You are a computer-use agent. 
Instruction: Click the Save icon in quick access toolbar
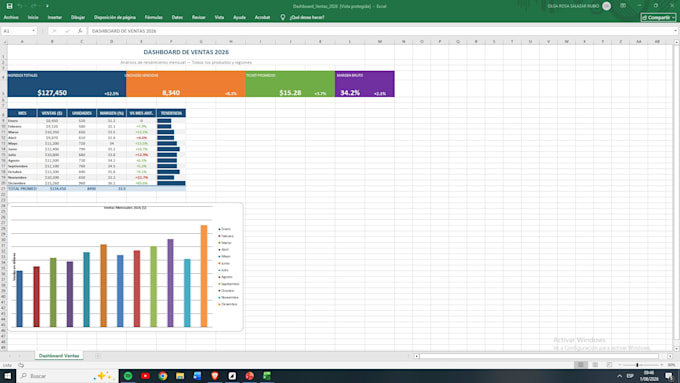pos(9,6)
